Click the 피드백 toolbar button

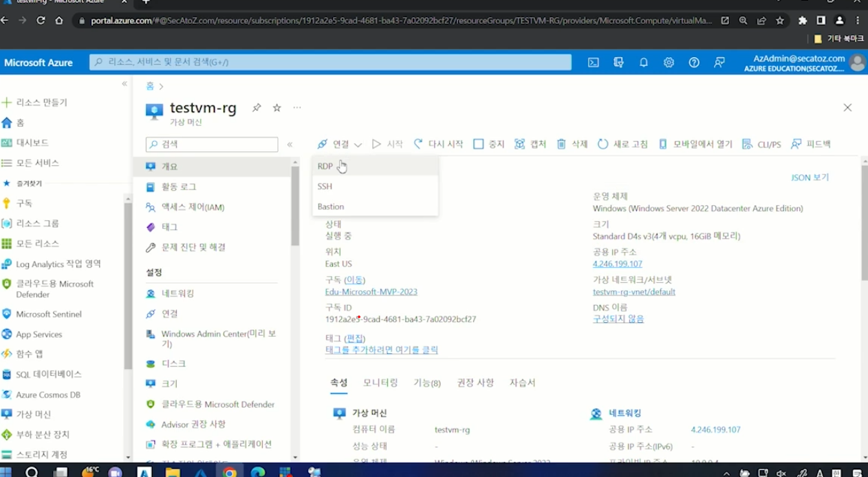(811, 145)
